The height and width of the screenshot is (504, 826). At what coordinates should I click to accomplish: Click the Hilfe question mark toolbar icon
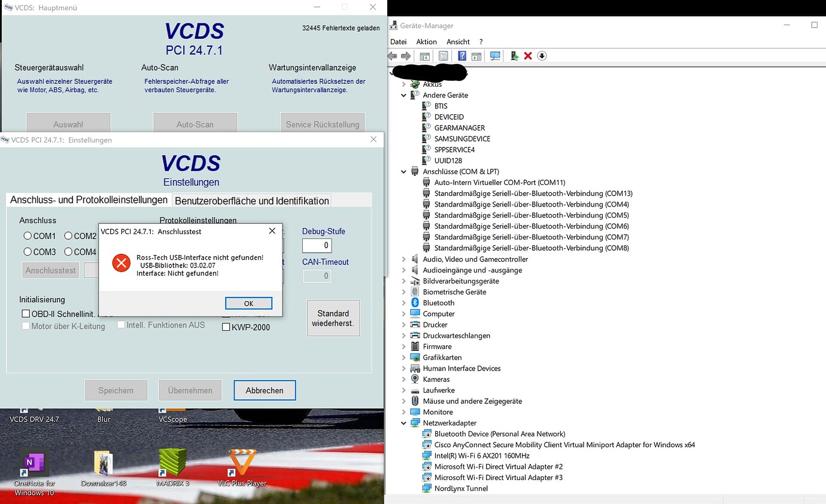pos(462,56)
